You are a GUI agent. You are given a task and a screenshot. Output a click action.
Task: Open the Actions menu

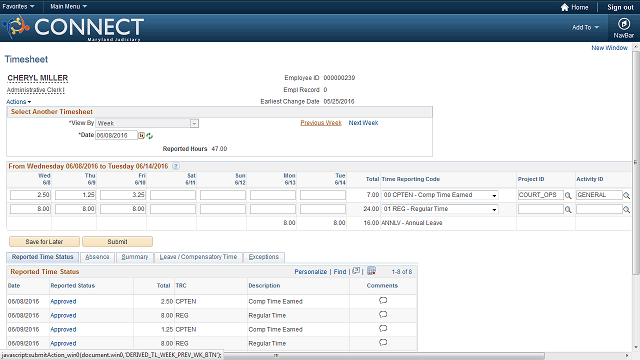coord(18,102)
